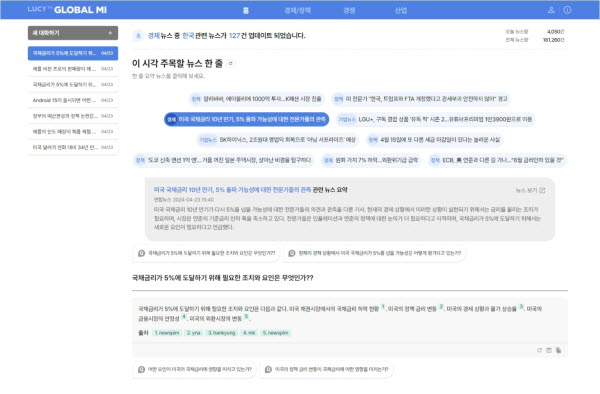Click the home icon in top navigation
The width and height of the screenshot is (600, 394).
[246, 10]
